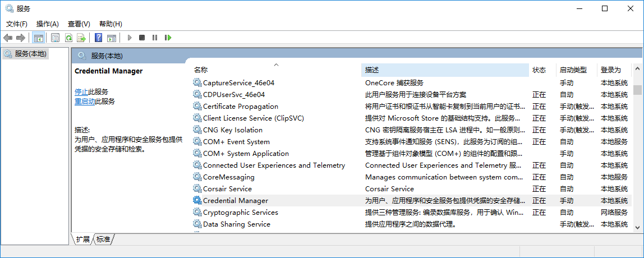This screenshot has width=644, height=258.
Task: Click the 服务(本地) header in the details pane
Action: [107, 56]
